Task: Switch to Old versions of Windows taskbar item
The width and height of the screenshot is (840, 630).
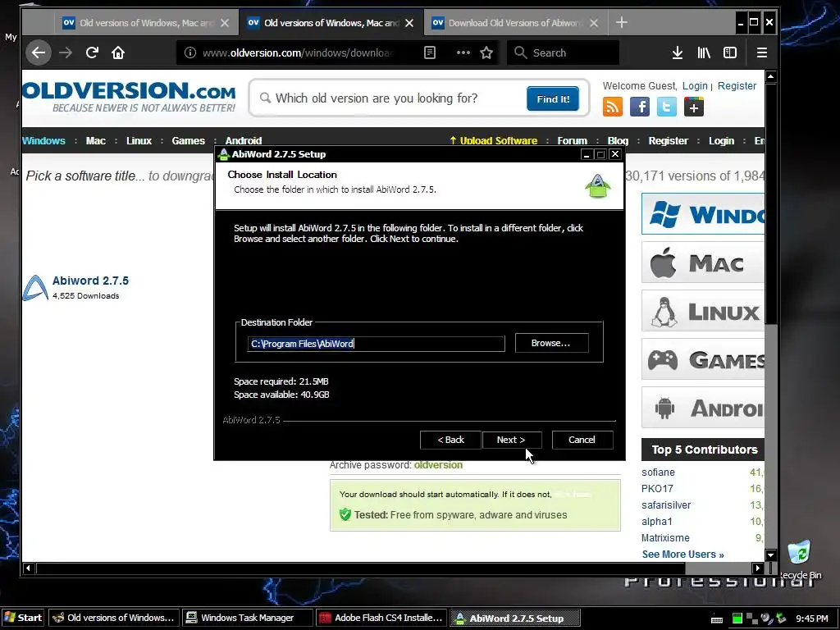Action: 114,618
